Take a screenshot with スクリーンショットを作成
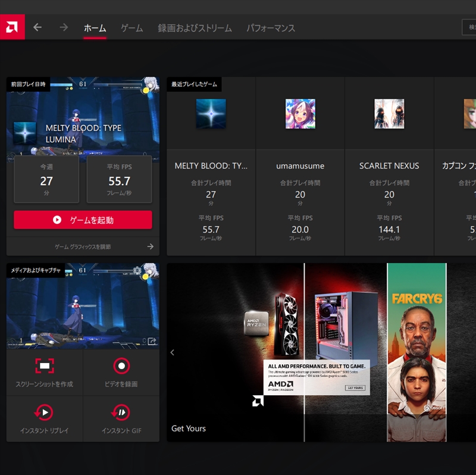The image size is (476, 475). point(45,373)
